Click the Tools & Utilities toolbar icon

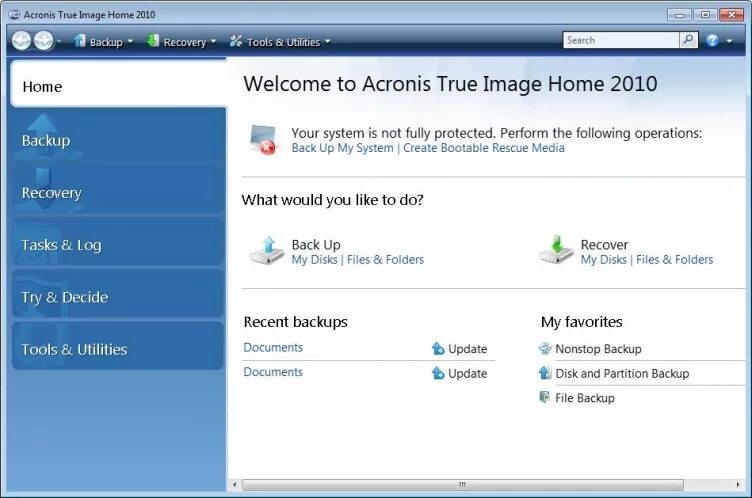click(x=235, y=41)
